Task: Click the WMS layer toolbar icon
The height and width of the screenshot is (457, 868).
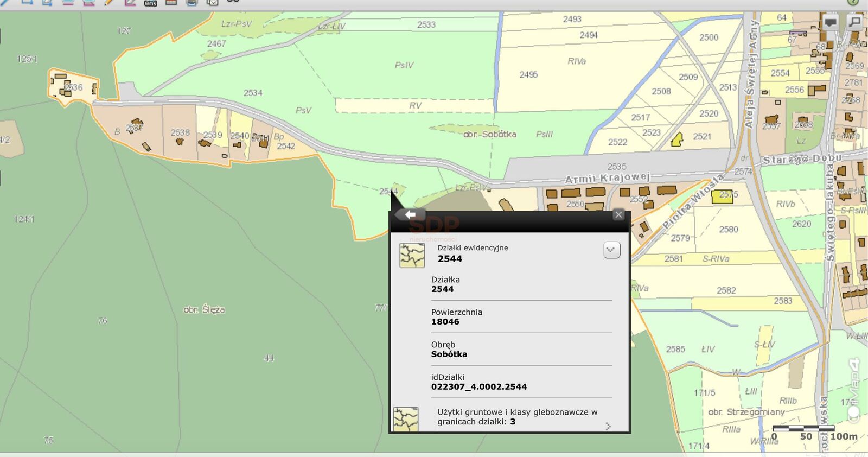Action: point(150,3)
